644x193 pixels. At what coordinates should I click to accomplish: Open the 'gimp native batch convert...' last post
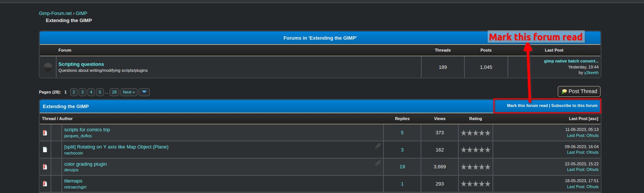point(571,61)
